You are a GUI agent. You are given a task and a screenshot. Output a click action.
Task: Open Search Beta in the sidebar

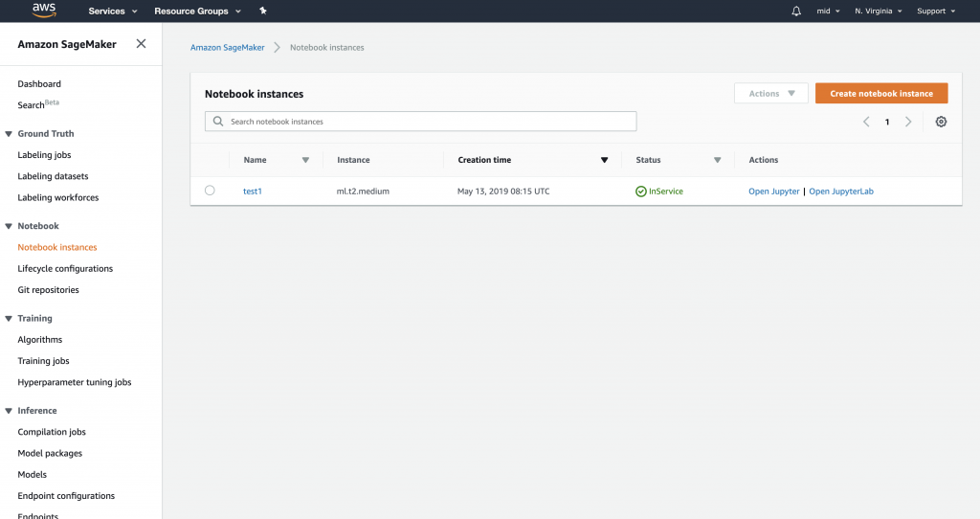point(38,104)
